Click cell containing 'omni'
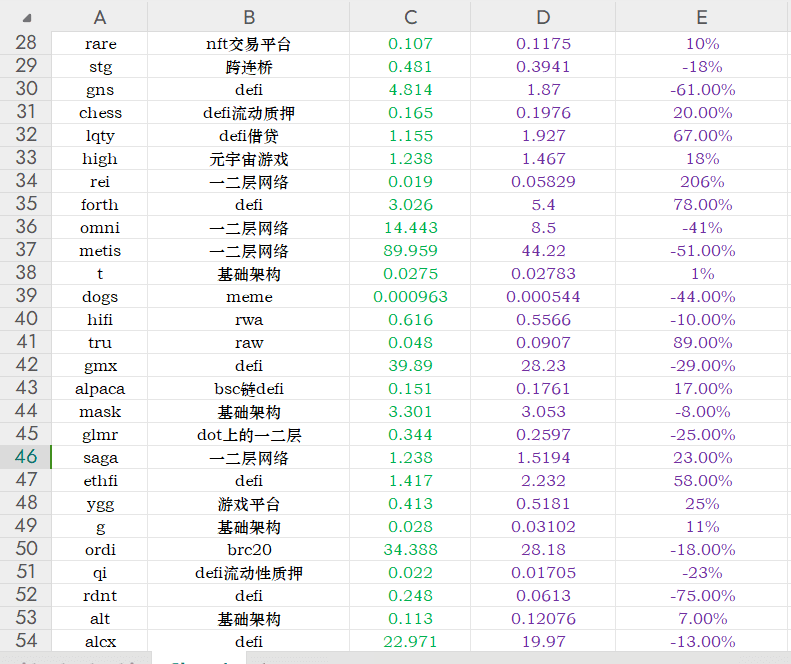The height and width of the screenshot is (664, 791). [x=99, y=228]
